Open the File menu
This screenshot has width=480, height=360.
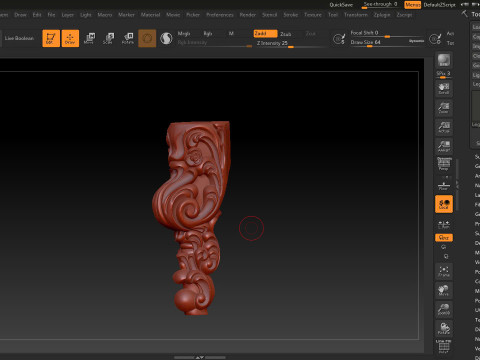51,15
